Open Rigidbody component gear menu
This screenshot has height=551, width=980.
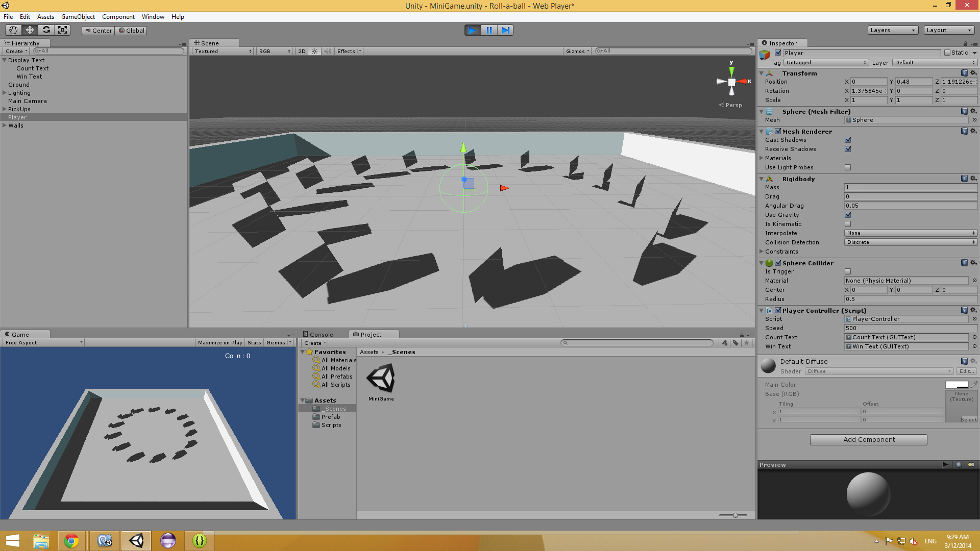point(973,179)
